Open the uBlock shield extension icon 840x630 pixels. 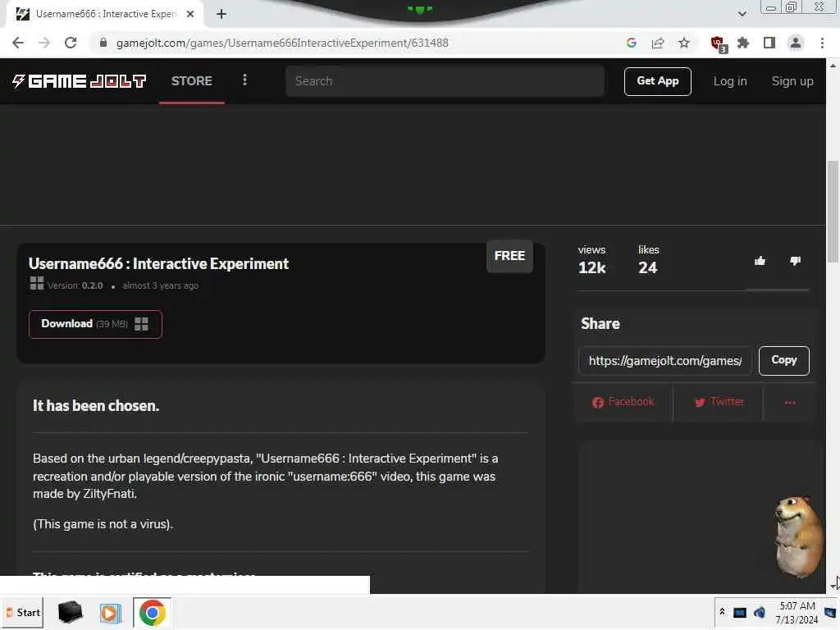click(718, 44)
